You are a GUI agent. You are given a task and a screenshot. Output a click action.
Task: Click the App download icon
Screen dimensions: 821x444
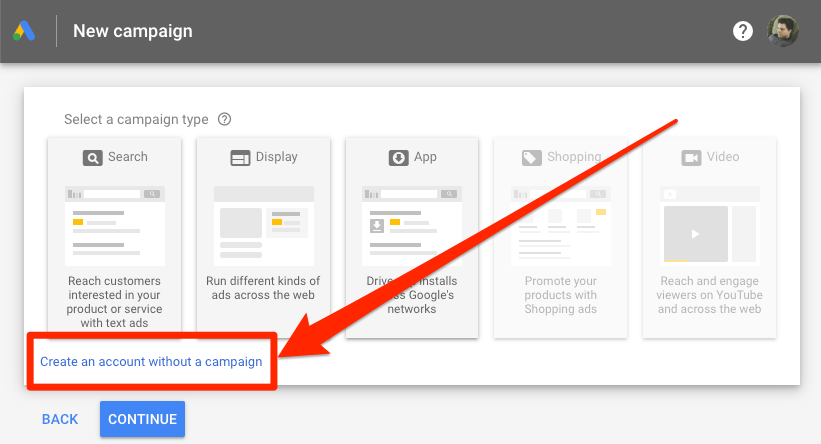(398, 157)
